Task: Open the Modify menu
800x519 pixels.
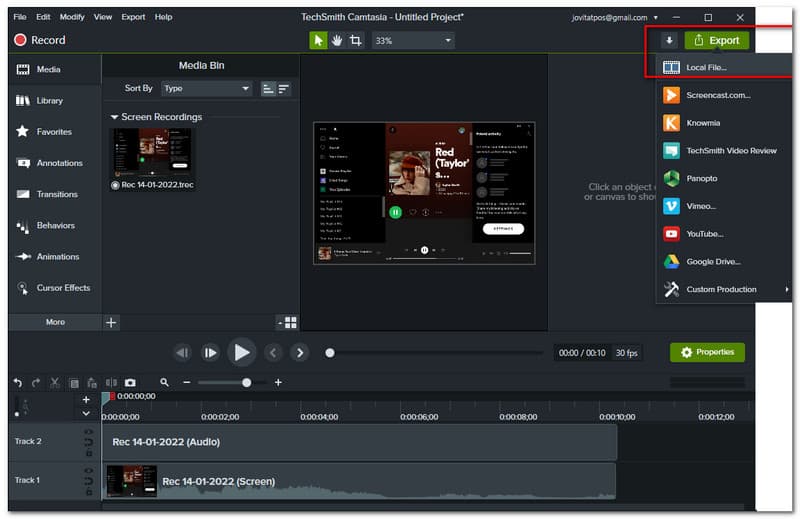Action: 71,17
